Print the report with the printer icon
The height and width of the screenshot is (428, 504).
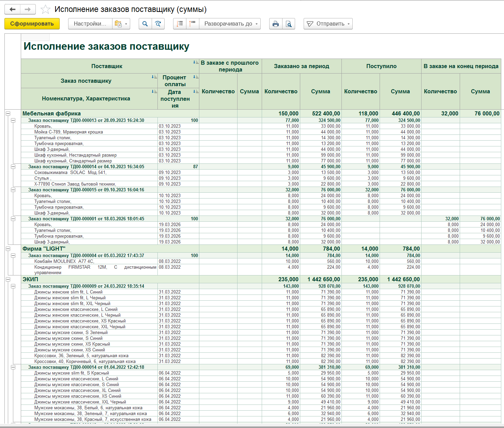(276, 24)
